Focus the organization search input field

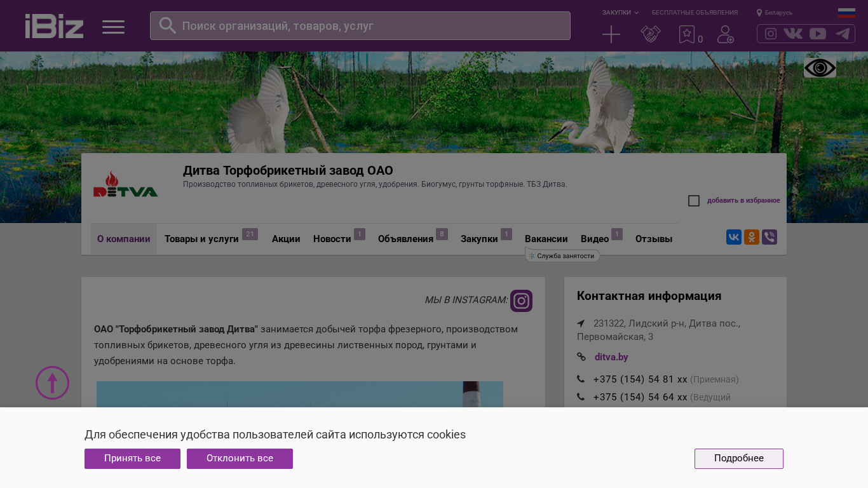360,26
